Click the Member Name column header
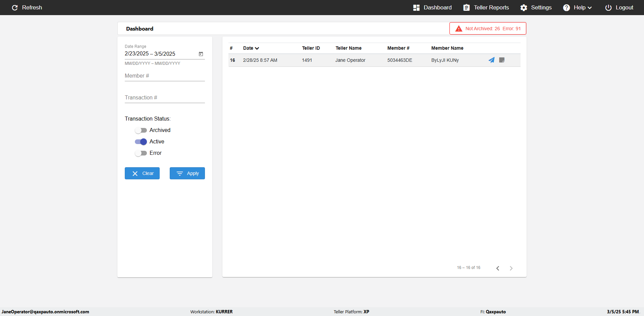This screenshot has height=316, width=644. pyautogui.click(x=447, y=48)
